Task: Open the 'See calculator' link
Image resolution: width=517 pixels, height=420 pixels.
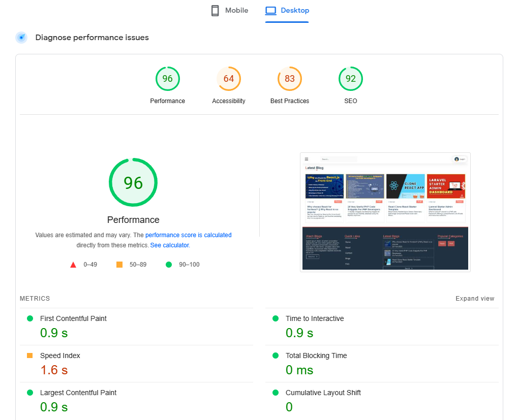Action: coord(170,245)
